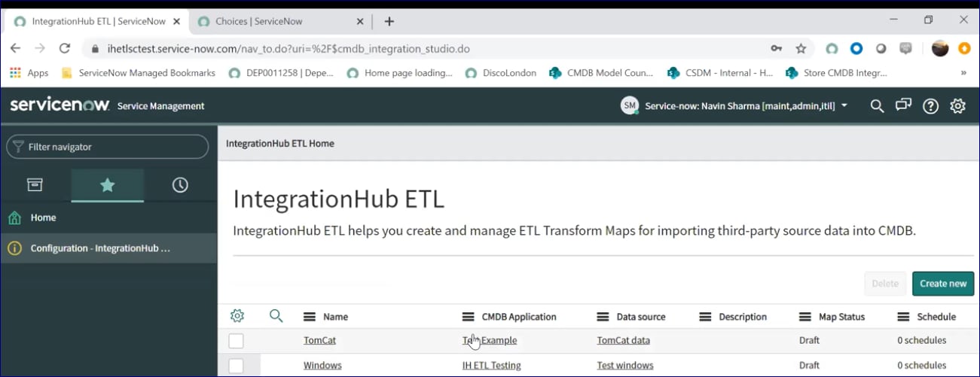The width and height of the screenshot is (980, 377).
Task: Open the Apps bookmarks shortcut
Action: (29, 73)
